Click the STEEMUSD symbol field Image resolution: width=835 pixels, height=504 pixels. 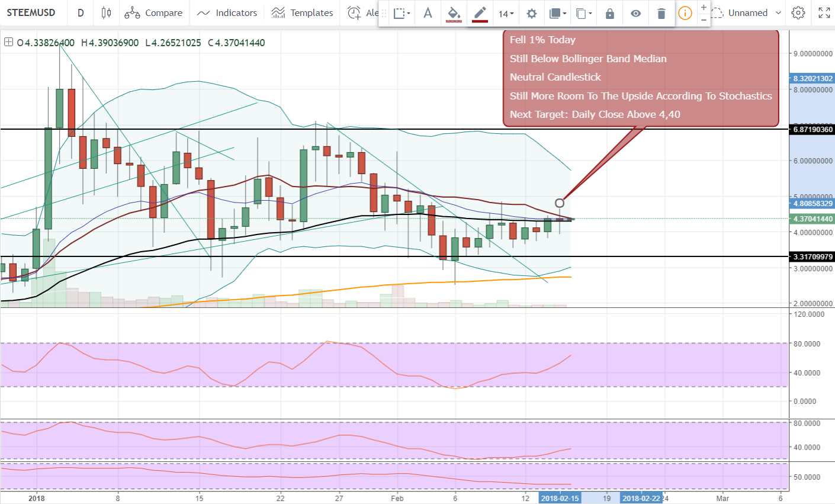pyautogui.click(x=31, y=13)
